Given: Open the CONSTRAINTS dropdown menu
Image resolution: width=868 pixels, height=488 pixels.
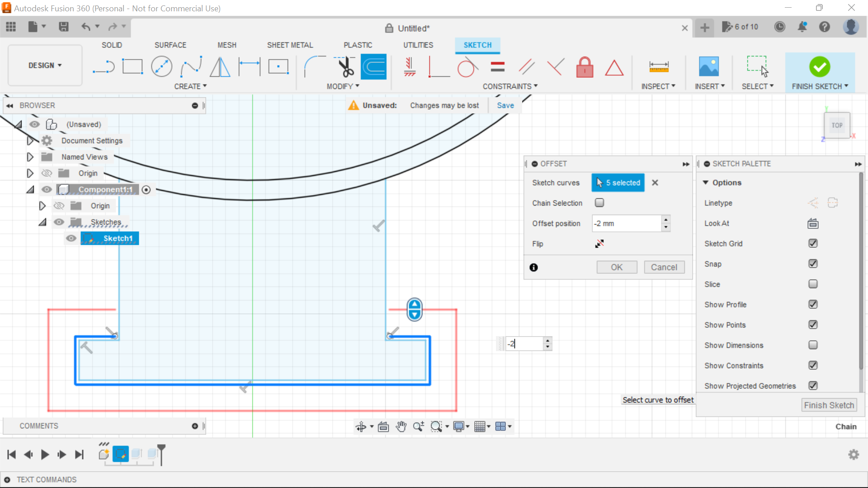Looking at the screenshot, I should point(510,86).
